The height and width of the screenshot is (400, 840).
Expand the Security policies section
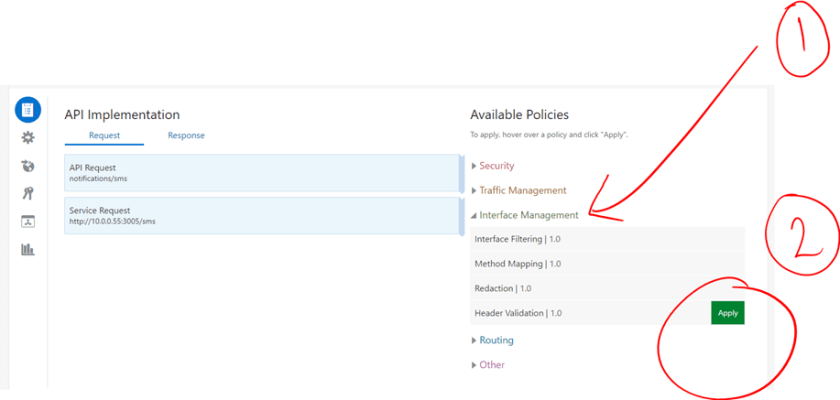(x=496, y=166)
